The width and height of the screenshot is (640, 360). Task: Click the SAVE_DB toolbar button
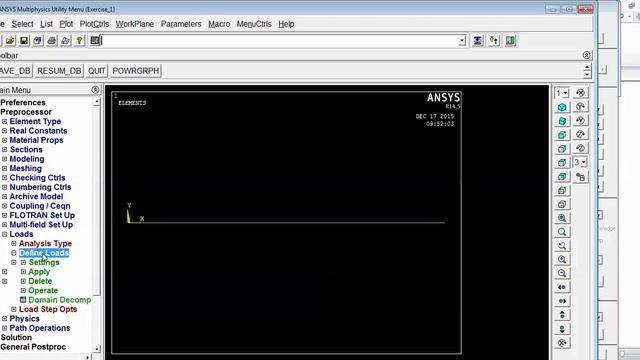pos(16,71)
